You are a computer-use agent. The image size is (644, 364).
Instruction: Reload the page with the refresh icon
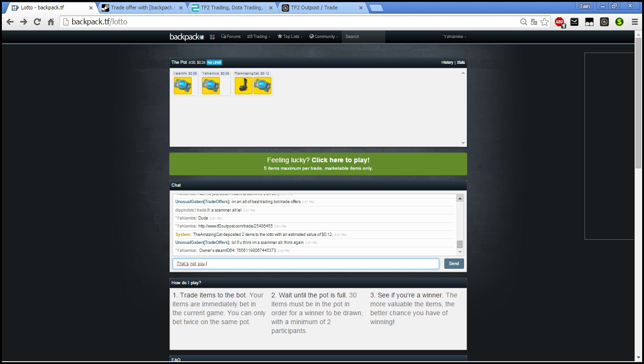click(x=37, y=22)
